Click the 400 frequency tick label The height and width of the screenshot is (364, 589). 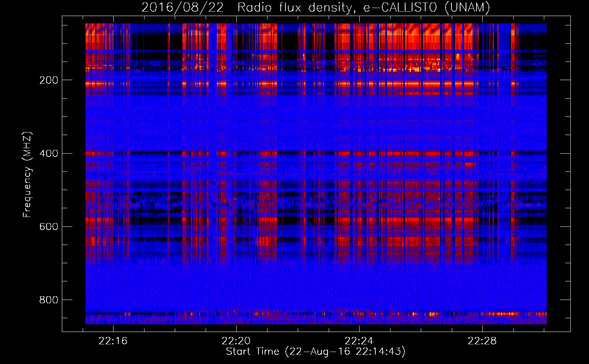(48, 153)
